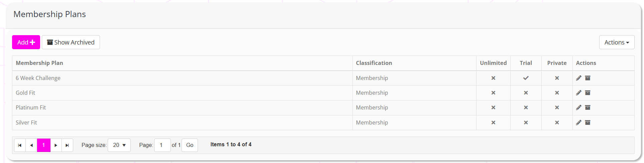
Task: Edit the Silver Fit plan
Action: [579, 123]
